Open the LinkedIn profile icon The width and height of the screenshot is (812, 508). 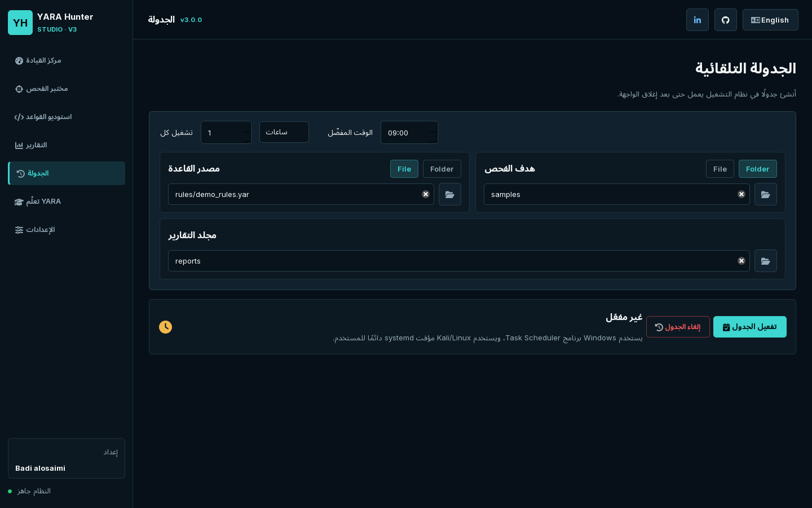698,20
